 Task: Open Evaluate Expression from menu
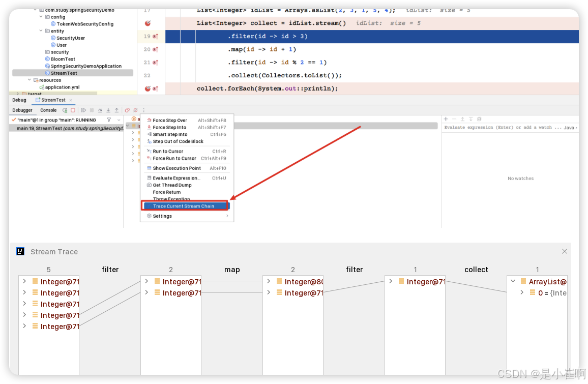(x=187, y=178)
